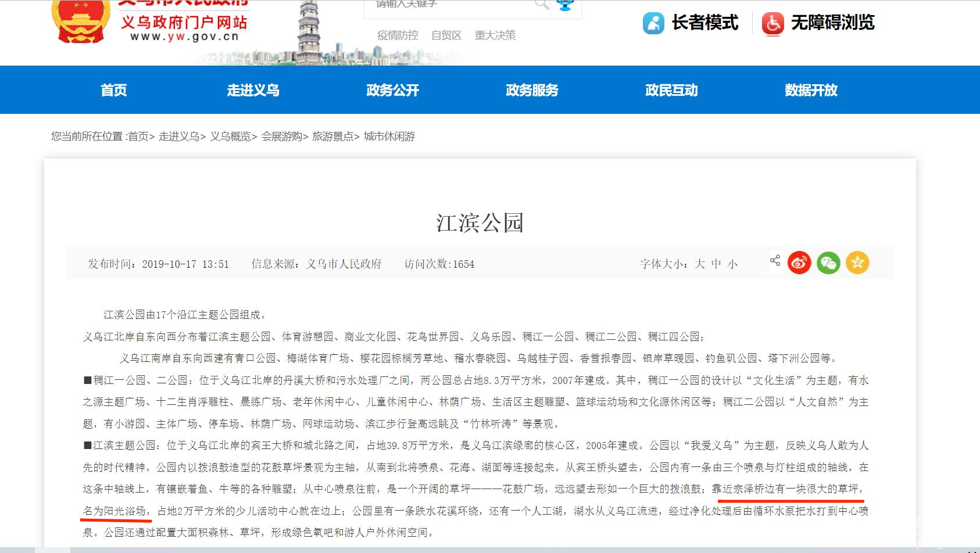Click the search magnifier icon
The image size is (980, 553).
click(x=541, y=5)
